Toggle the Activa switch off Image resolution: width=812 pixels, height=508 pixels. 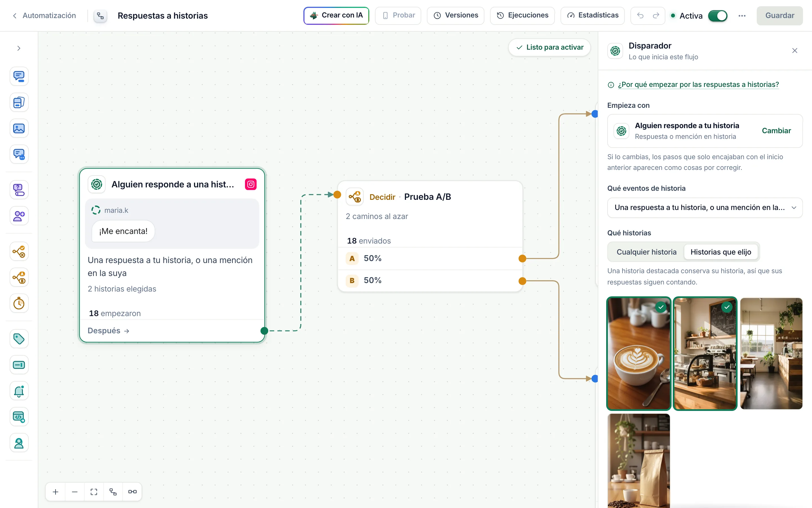pyautogui.click(x=717, y=16)
